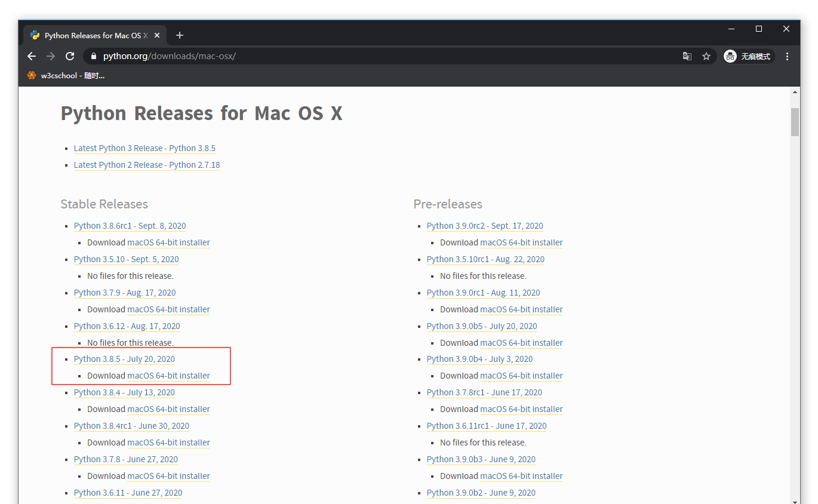The height and width of the screenshot is (504, 818).
Task: Click the padlock site info icon
Action: point(93,56)
